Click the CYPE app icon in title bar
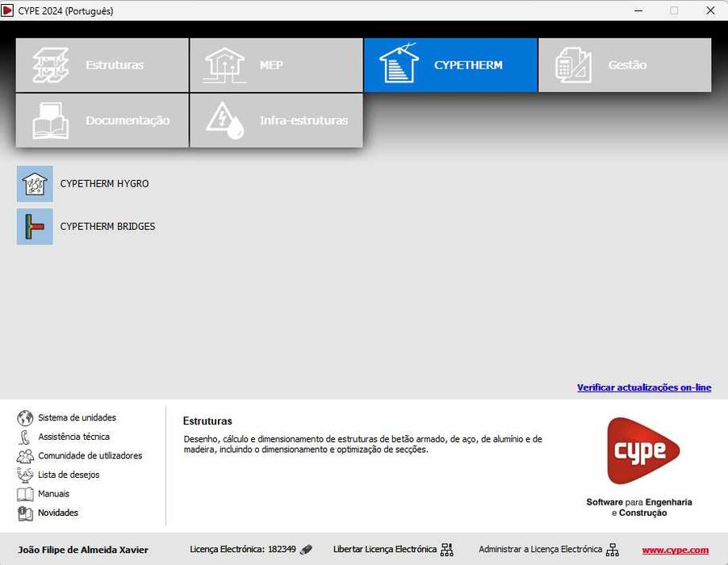 [7, 10]
